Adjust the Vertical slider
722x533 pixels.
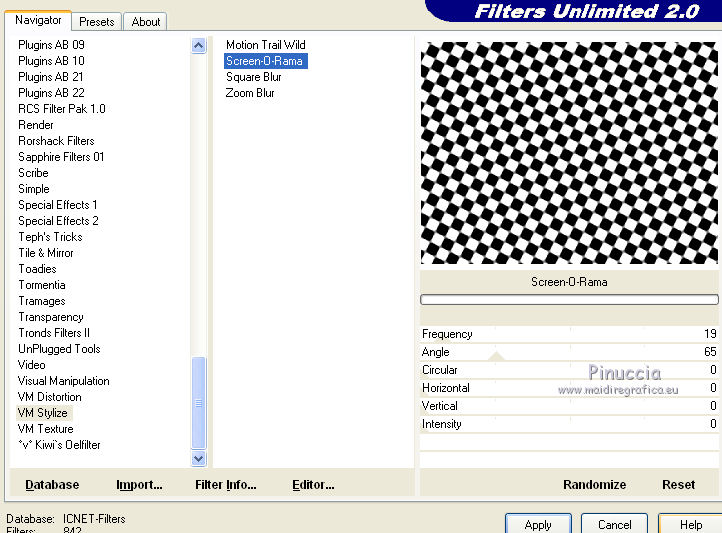click(x=569, y=406)
